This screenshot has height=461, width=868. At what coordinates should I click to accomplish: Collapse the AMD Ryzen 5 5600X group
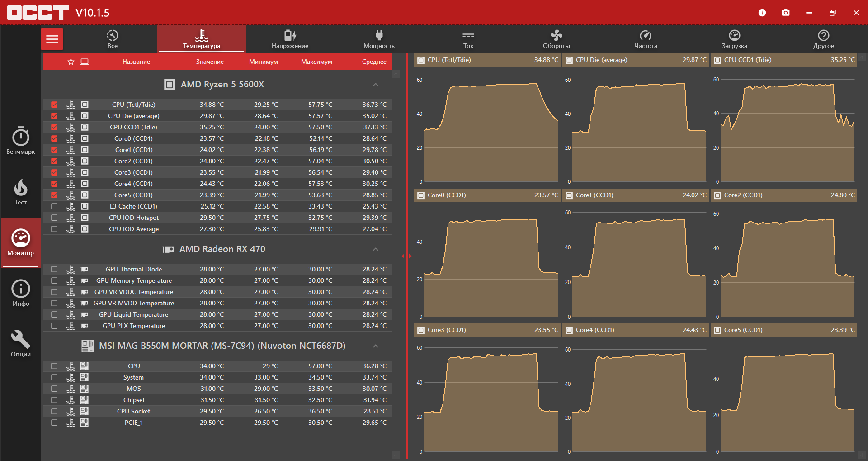376,85
